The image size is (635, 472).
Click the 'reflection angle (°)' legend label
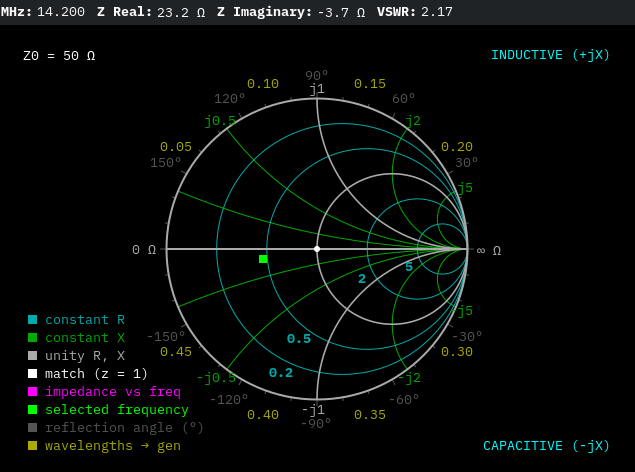coord(124,427)
